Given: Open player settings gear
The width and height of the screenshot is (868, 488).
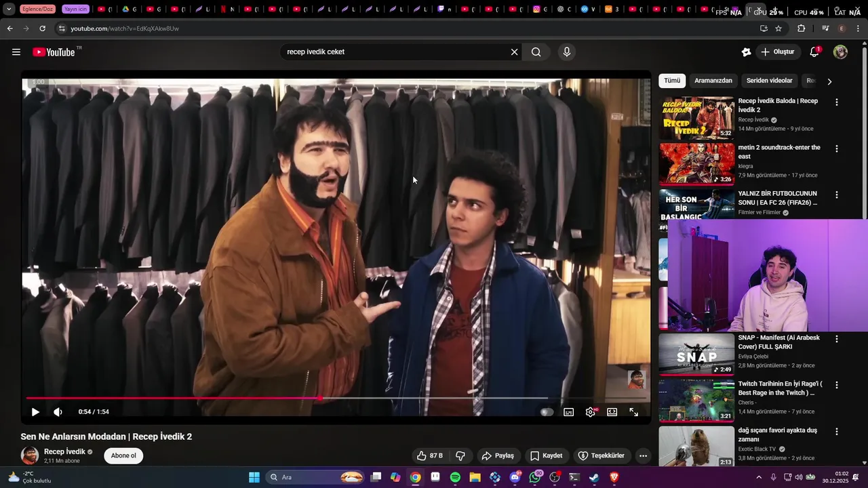Looking at the screenshot, I should pyautogui.click(x=591, y=412).
